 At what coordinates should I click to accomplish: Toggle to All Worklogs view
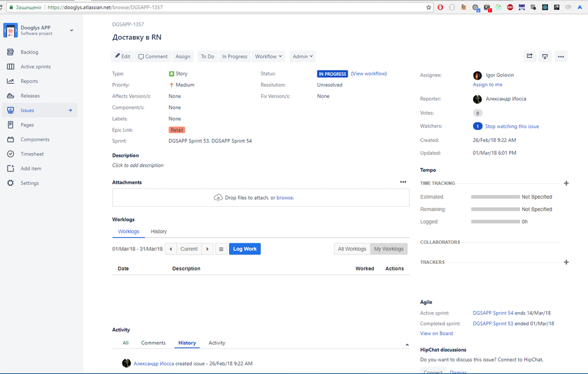[x=352, y=249]
